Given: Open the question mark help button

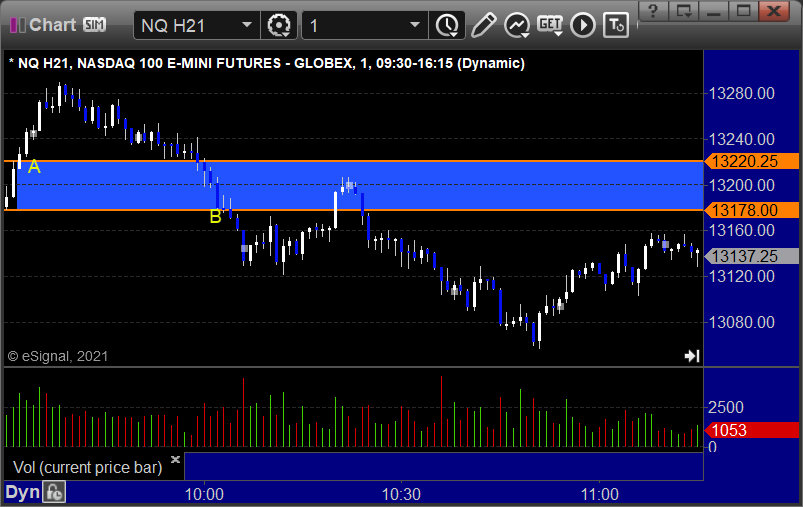Looking at the screenshot, I should (652, 11).
